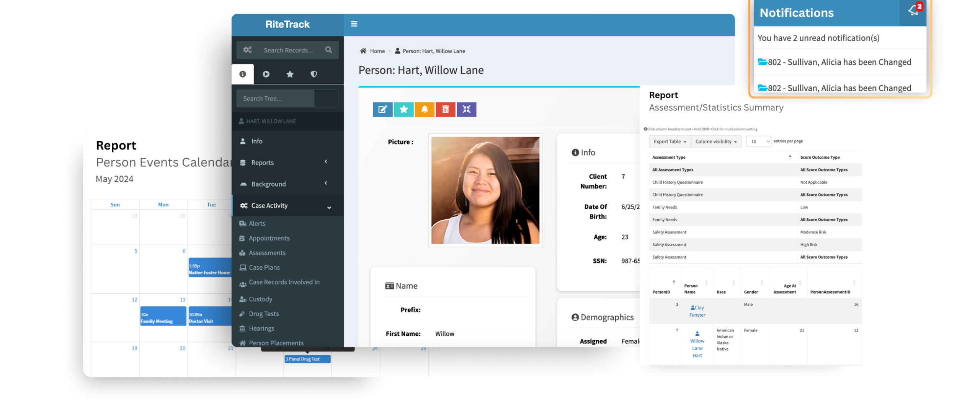980x403 pixels.
Task: Delete record using red trash button
Action: pyautogui.click(x=445, y=109)
